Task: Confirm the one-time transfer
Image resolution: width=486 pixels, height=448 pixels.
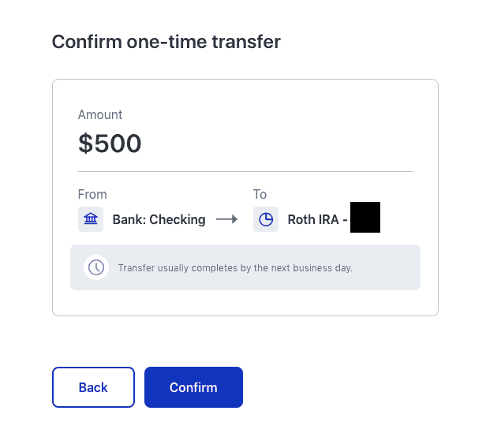Action: pyautogui.click(x=193, y=387)
